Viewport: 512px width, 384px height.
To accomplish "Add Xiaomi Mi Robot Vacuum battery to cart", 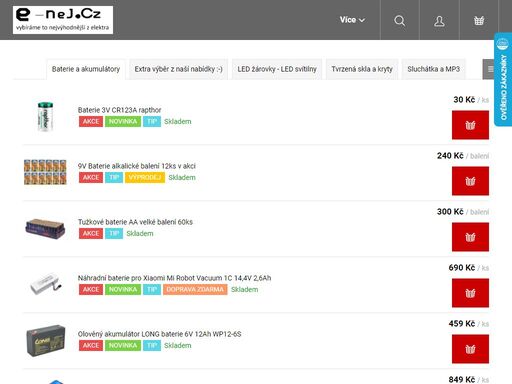I will click(470, 293).
